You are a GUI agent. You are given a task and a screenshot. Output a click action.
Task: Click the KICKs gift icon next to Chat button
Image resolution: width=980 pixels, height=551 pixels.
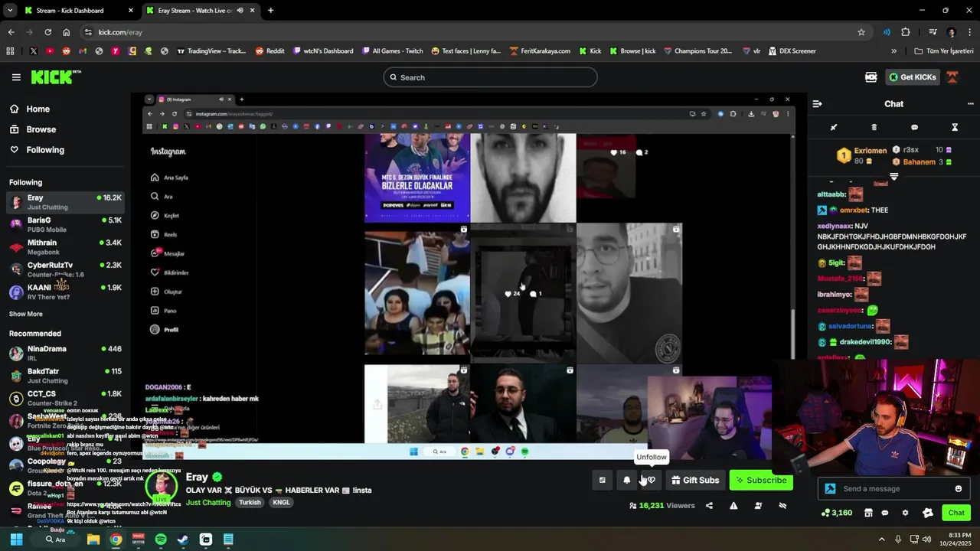pos(928,513)
